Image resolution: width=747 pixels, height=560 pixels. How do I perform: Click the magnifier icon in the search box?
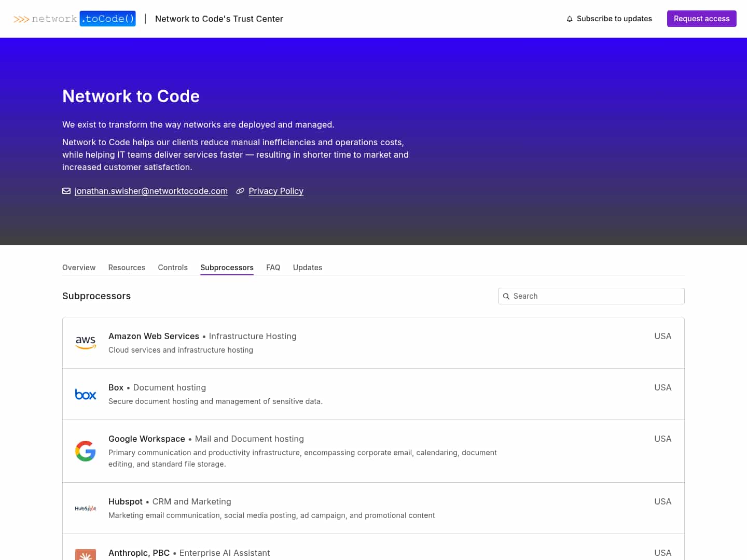(x=506, y=296)
